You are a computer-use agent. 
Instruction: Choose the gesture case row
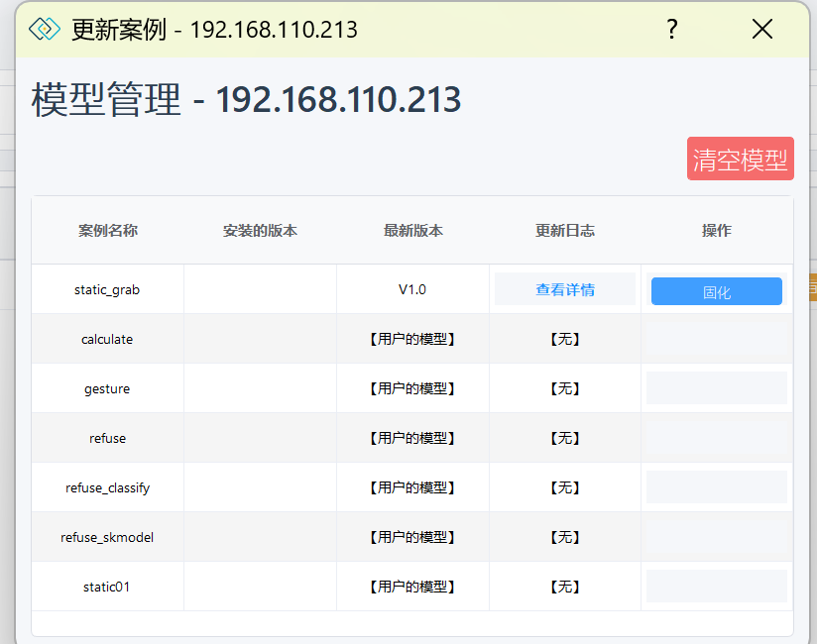coord(107,388)
